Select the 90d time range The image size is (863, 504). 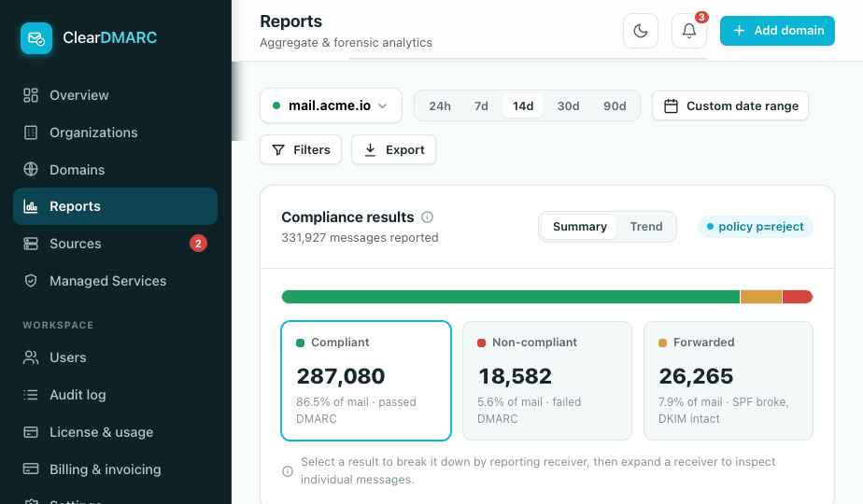tap(615, 105)
